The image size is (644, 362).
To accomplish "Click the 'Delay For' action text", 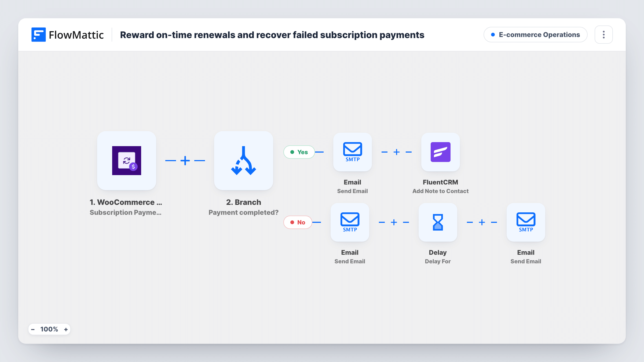I will point(438,261).
